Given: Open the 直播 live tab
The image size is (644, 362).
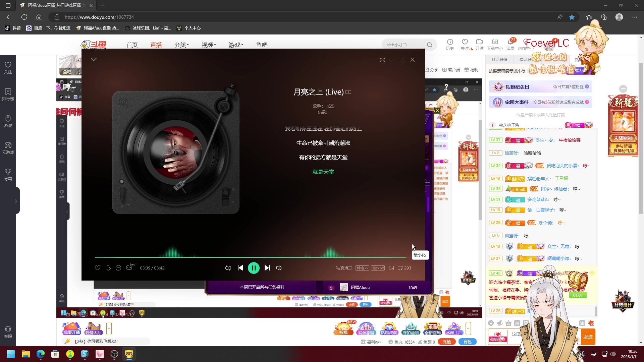Looking at the screenshot, I should tap(156, 45).
